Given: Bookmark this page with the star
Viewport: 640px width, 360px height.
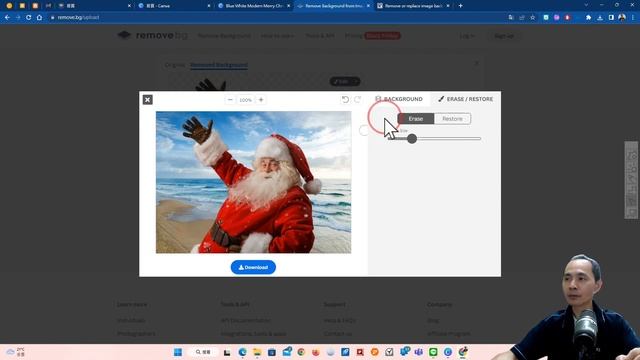Looking at the screenshot, I should (533, 18).
